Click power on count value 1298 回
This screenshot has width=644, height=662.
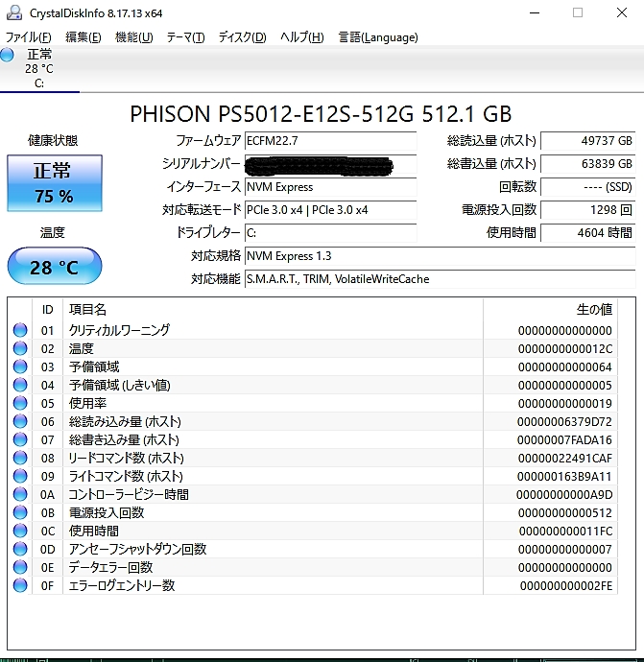(587, 210)
